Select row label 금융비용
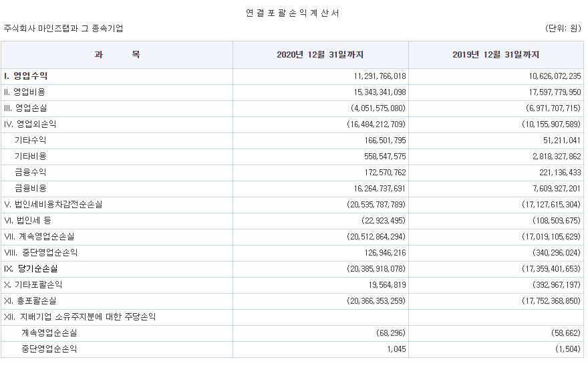Viewport: 588px width, 372px height. (30, 189)
